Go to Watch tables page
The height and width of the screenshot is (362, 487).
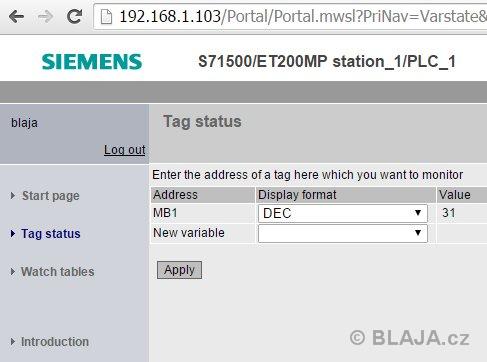click(x=57, y=272)
